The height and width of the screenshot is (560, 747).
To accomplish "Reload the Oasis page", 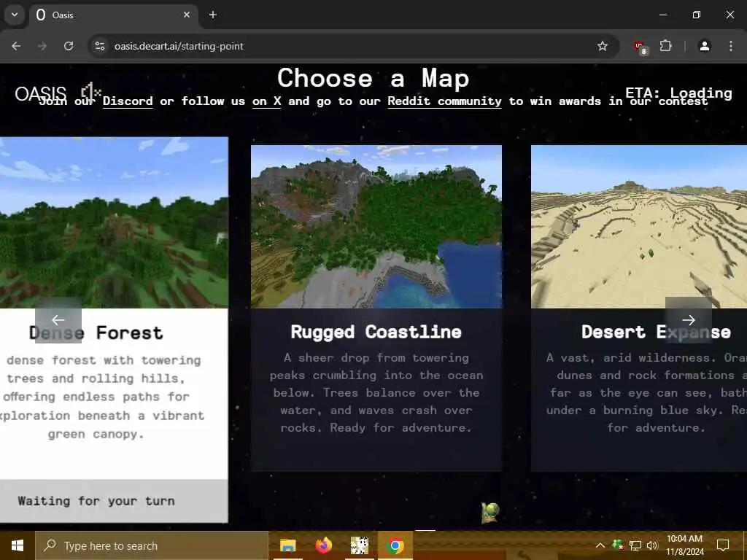I will point(69,46).
